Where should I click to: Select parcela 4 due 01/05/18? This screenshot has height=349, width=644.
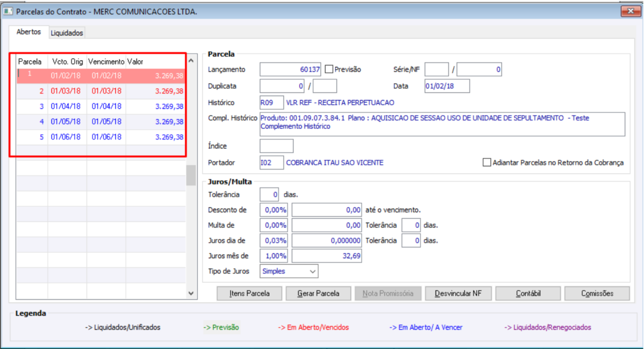(x=101, y=122)
